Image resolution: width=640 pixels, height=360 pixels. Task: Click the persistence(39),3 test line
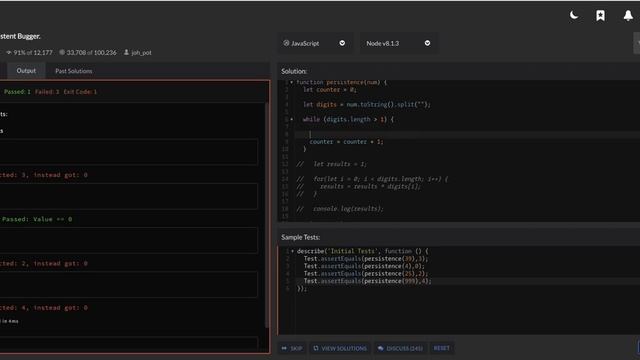(x=366, y=259)
